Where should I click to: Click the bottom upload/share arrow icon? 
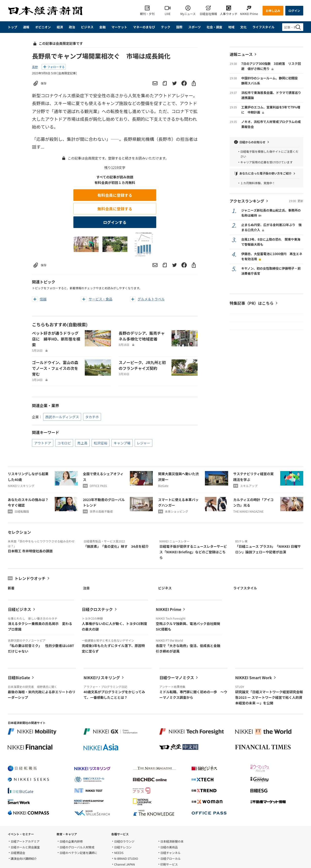tap(194, 265)
